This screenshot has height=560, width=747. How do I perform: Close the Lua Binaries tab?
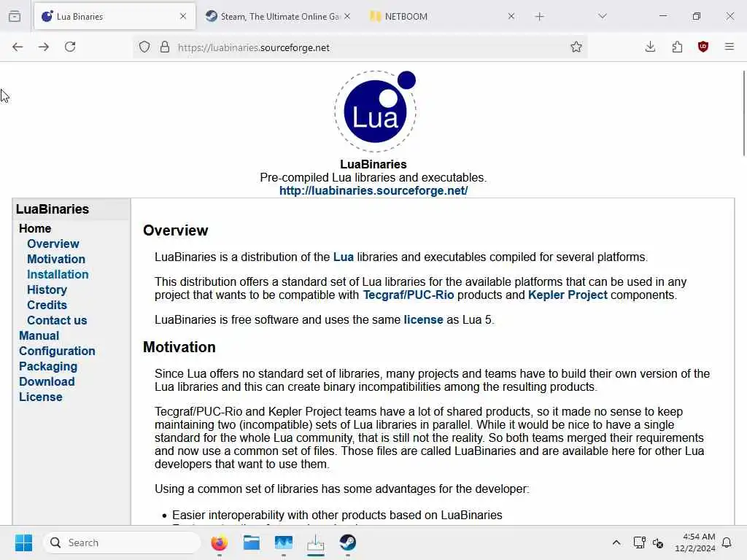pos(183,16)
